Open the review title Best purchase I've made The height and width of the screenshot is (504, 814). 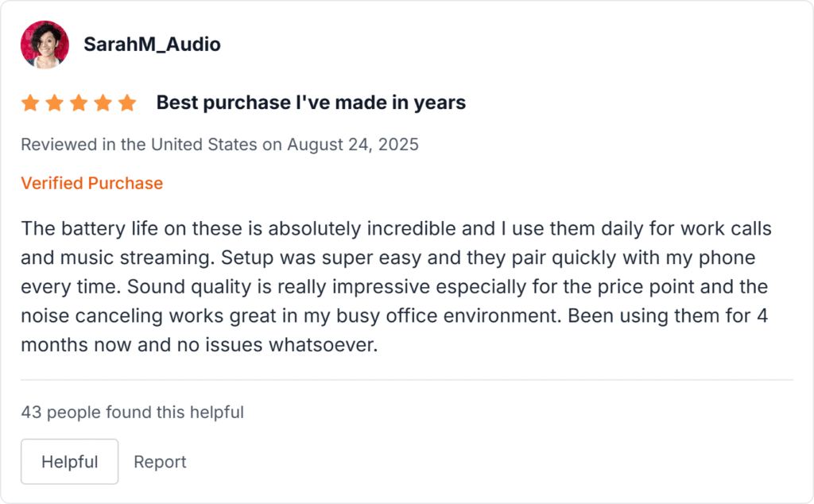[x=310, y=102]
